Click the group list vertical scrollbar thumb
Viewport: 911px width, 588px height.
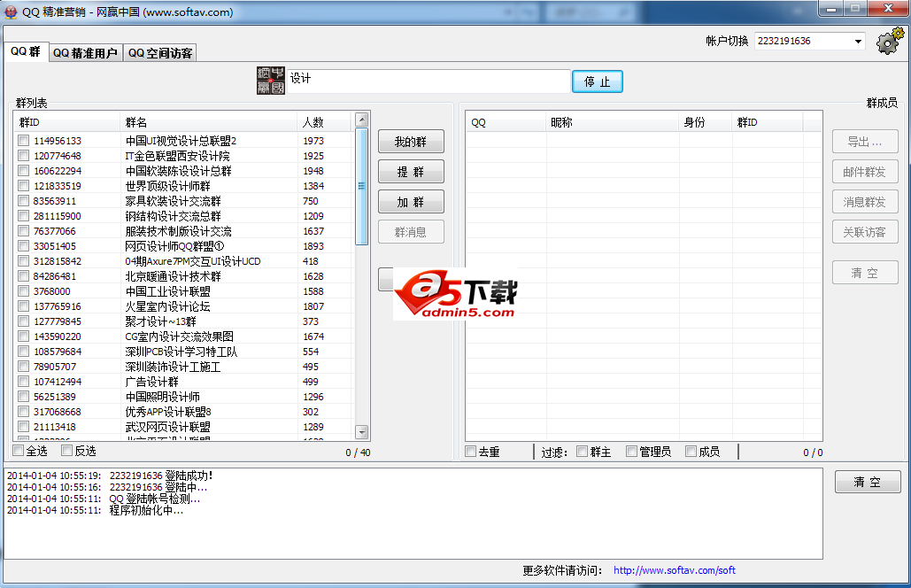coord(362,186)
